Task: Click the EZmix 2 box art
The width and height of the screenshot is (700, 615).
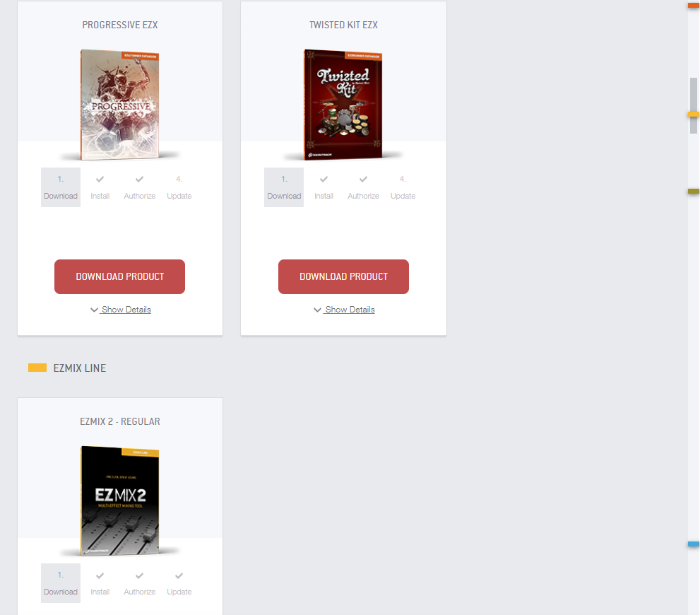Action: [x=119, y=500]
